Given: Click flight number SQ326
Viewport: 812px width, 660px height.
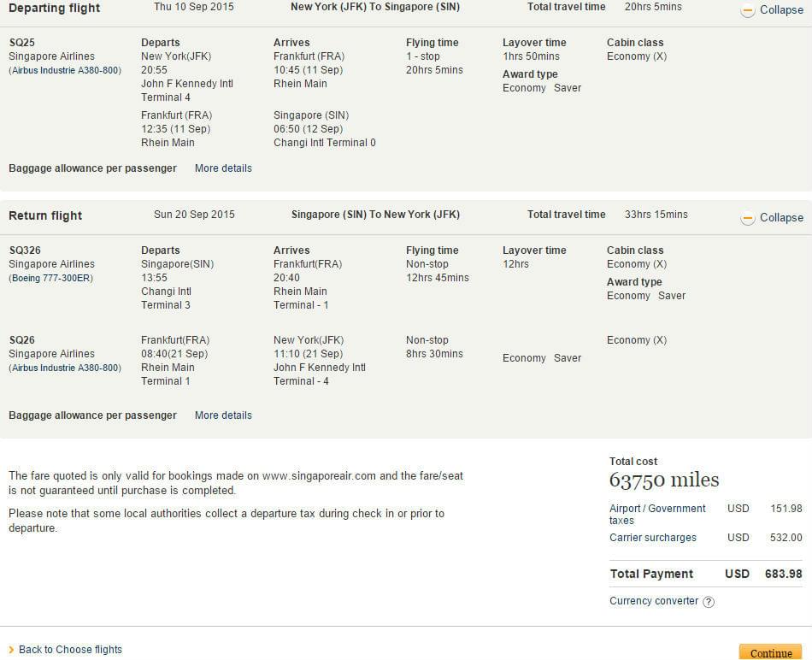Looking at the screenshot, I should coord(25,250).
